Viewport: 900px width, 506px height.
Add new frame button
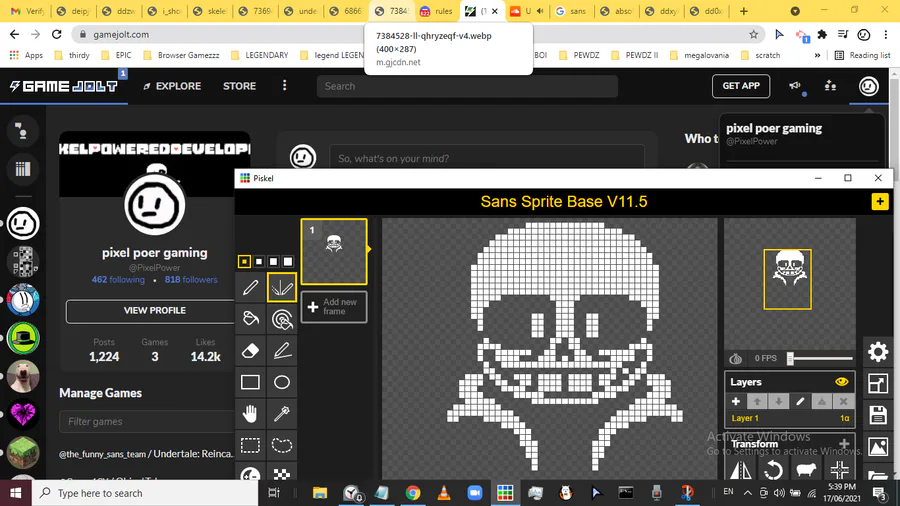click(x=334, y=307)
